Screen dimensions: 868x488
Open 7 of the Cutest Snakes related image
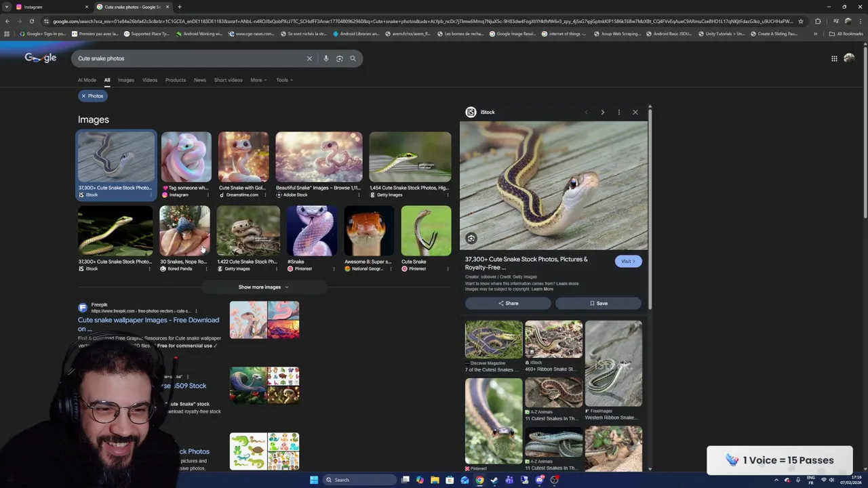pyautogui.click(x=494, y=340)
